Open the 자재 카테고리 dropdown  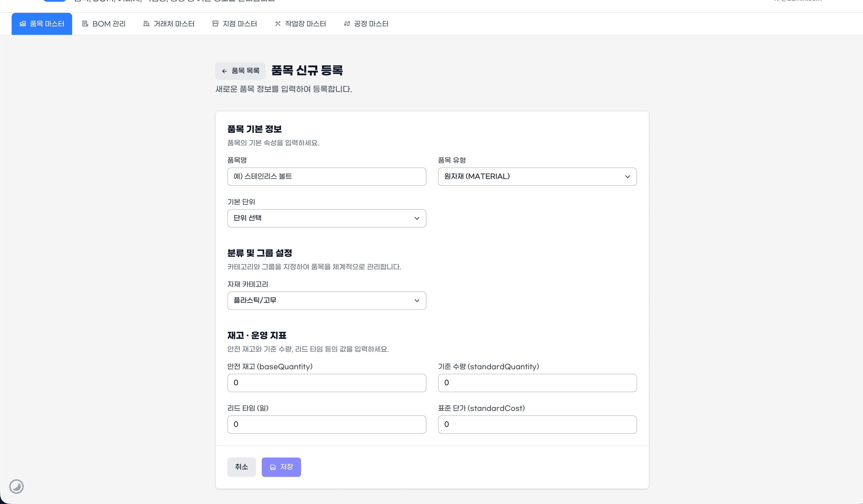pyautogui.click(x=326, y=301)
